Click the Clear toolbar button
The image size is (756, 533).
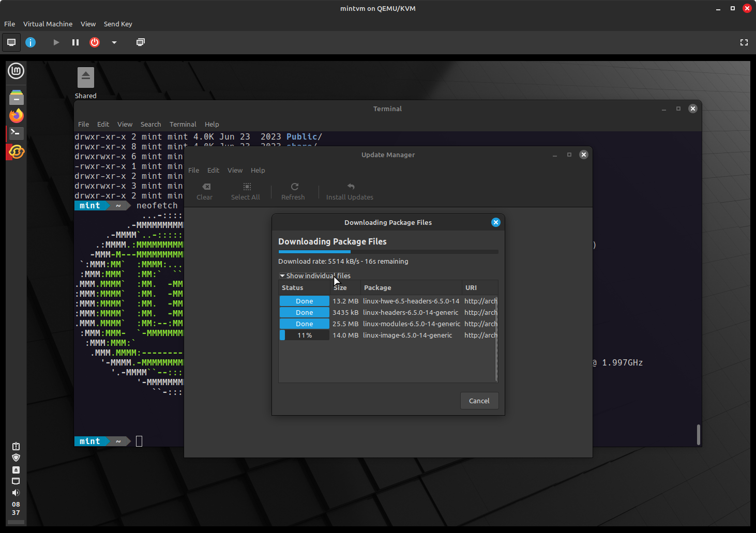(205, 191)
